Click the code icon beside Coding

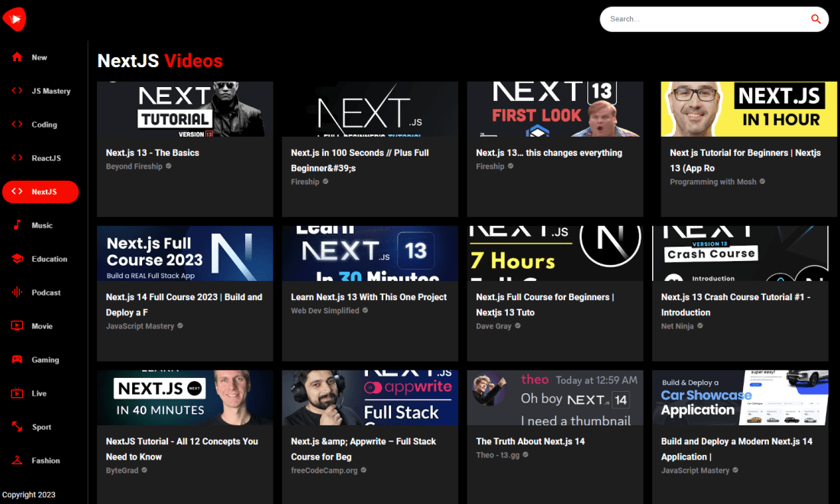[17, 124]
